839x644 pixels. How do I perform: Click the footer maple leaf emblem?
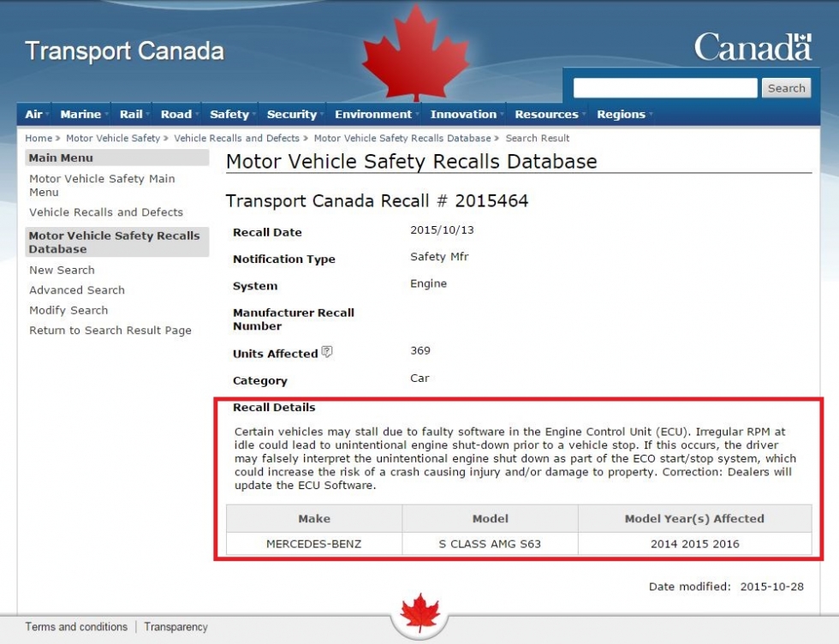click(x=419, y=612)
